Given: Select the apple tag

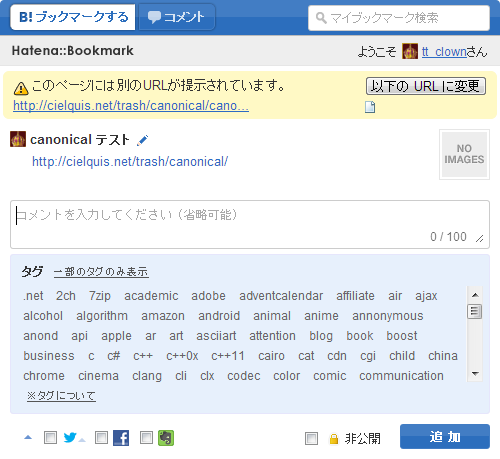Looking at the screenshot, I should point(116,336).
